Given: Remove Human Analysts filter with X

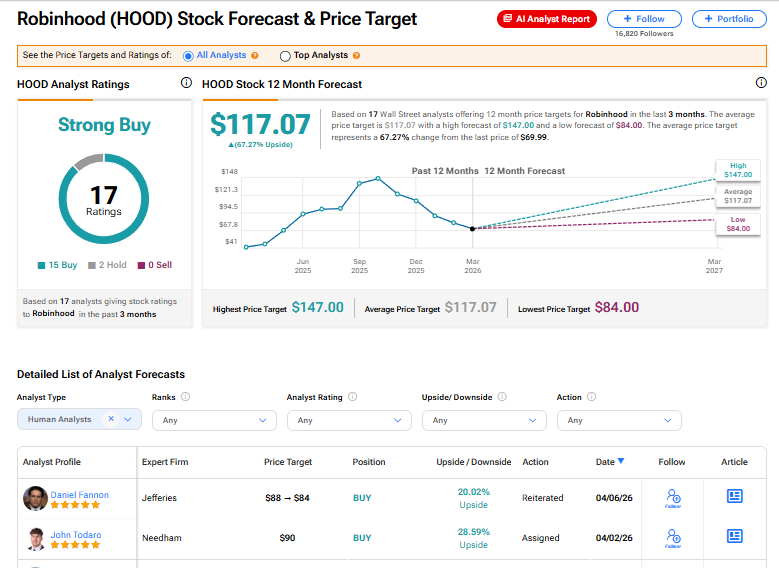Looking at the screenshot, I should pos(111,420).
